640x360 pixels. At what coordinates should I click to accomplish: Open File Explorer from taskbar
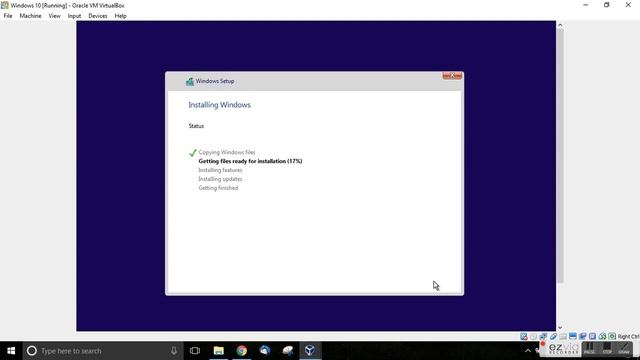(219, 351)
